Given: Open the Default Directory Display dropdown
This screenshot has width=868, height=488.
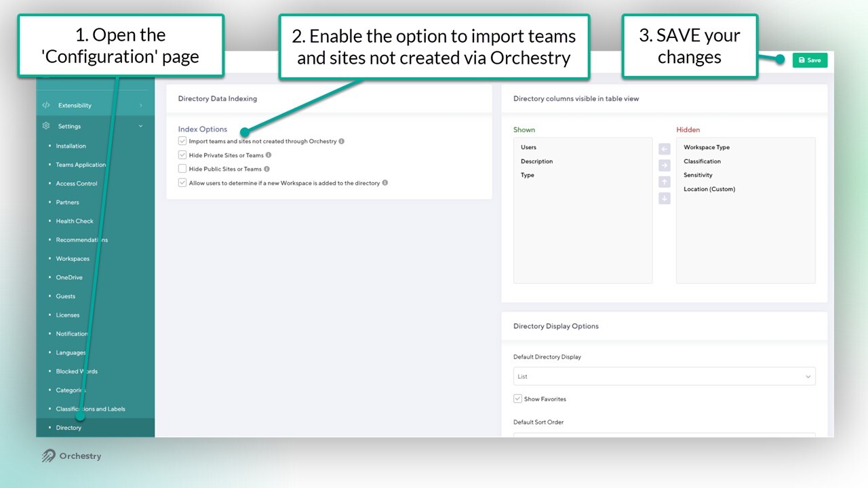Looking at the screenshot, I should coord(665,376).
